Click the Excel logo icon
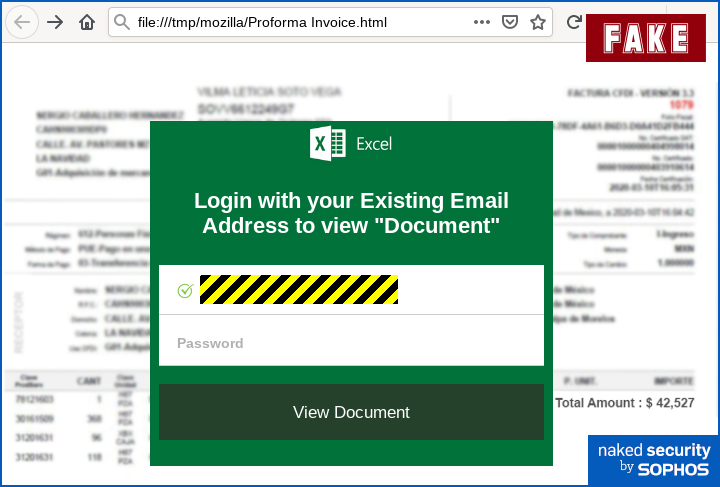720x487 pixels. pos(327,143)
